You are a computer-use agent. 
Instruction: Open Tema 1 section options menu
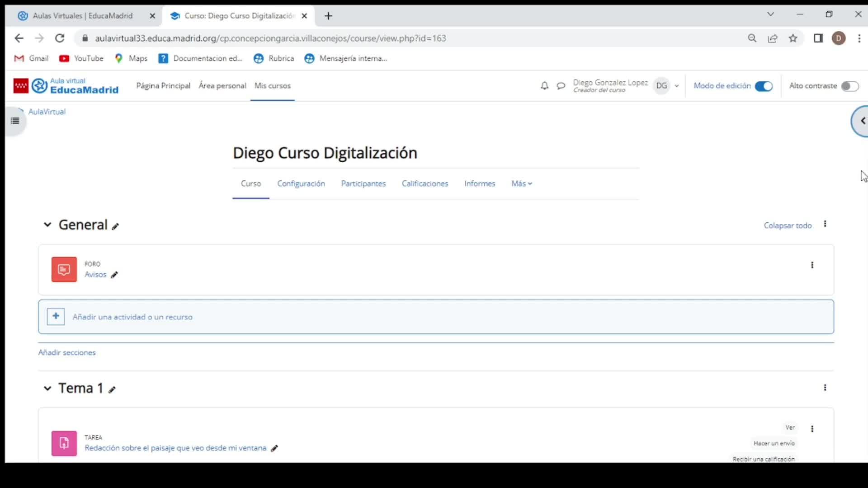[x=825, y=388]
